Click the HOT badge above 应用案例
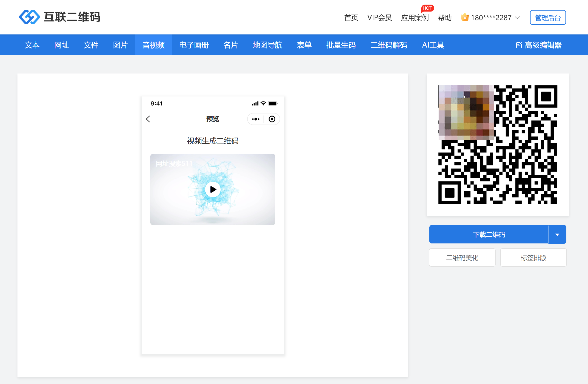Image resolution: width=588 pixels, height=384 pixels. coord(427,8)
